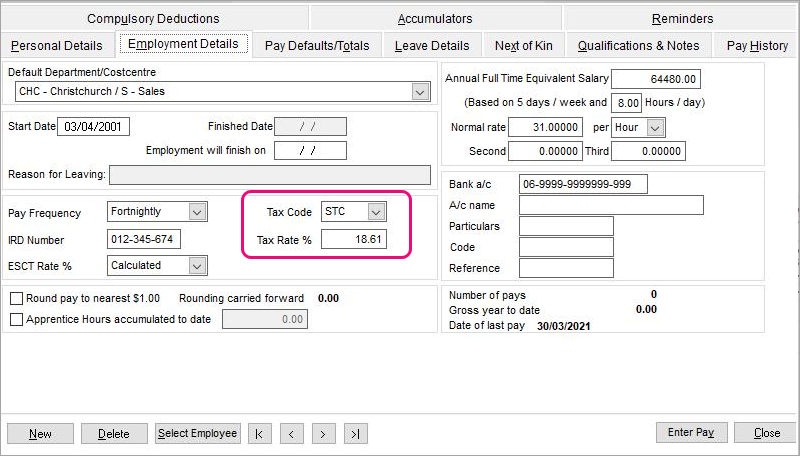Open the Tax Code dropdown

coord(375,212)
